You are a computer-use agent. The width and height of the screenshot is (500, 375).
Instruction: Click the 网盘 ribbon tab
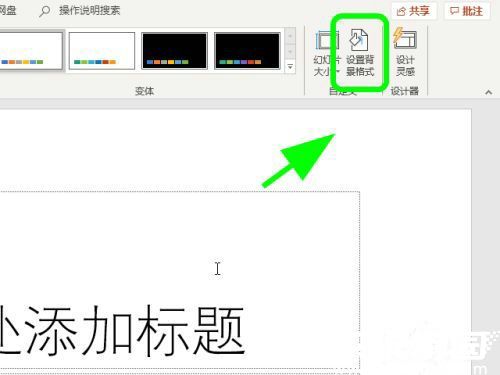click(7, 10)
